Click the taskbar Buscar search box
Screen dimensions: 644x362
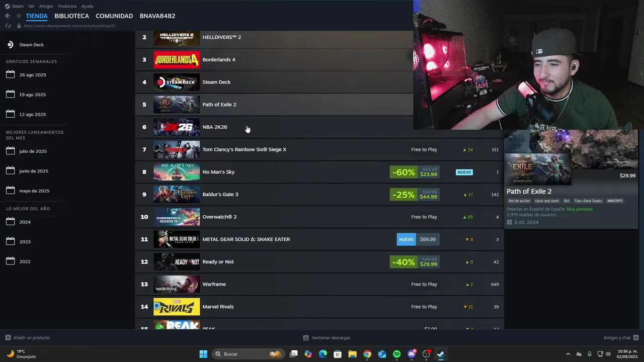[247, 354]
